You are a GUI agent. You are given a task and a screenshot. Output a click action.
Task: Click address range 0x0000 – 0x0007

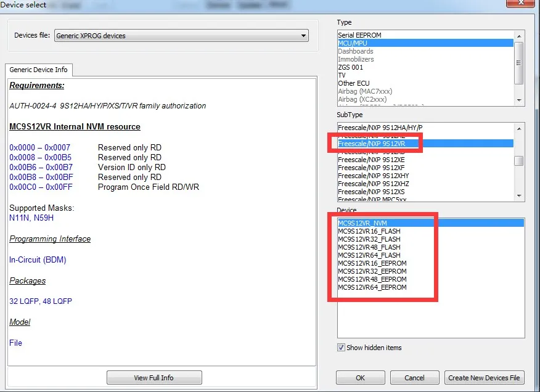pyautogui.click(x=39, y=147)
